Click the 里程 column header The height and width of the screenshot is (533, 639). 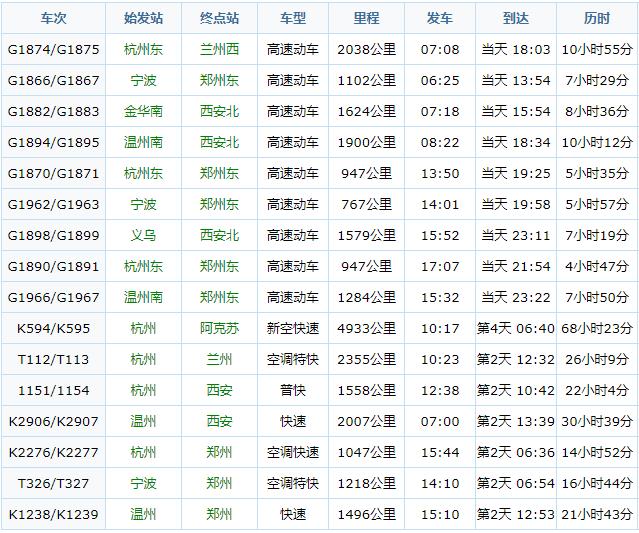coord(366,18)
